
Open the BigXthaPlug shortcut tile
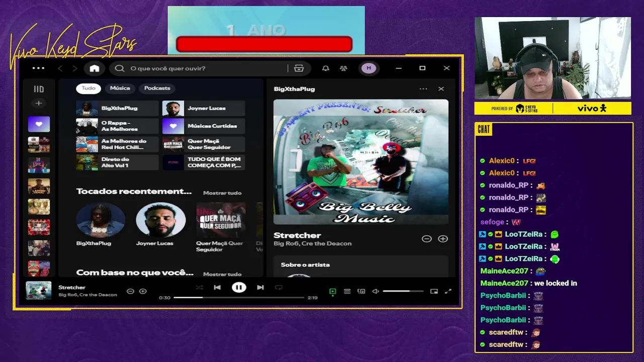[117, 108]
